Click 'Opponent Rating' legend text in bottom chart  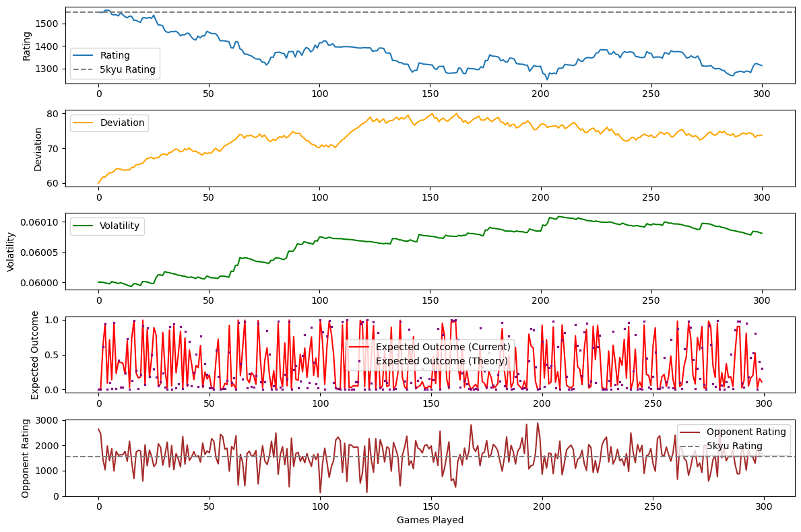click(746, 432)
